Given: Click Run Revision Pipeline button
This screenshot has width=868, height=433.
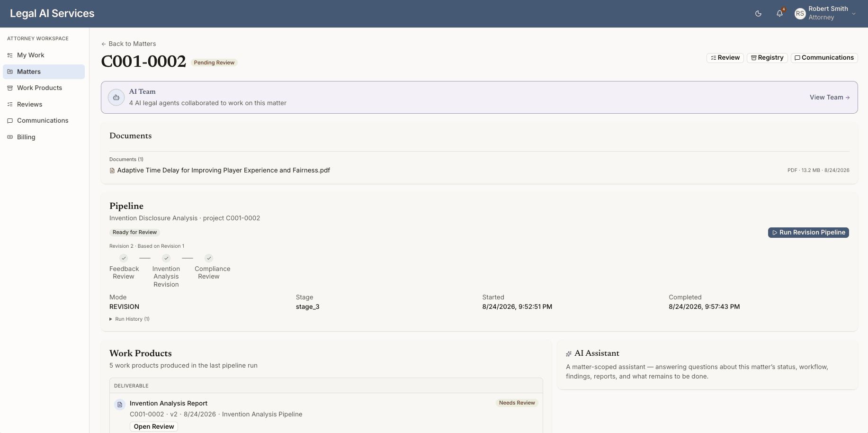Looking at the screenshot, I should point(808,233).
